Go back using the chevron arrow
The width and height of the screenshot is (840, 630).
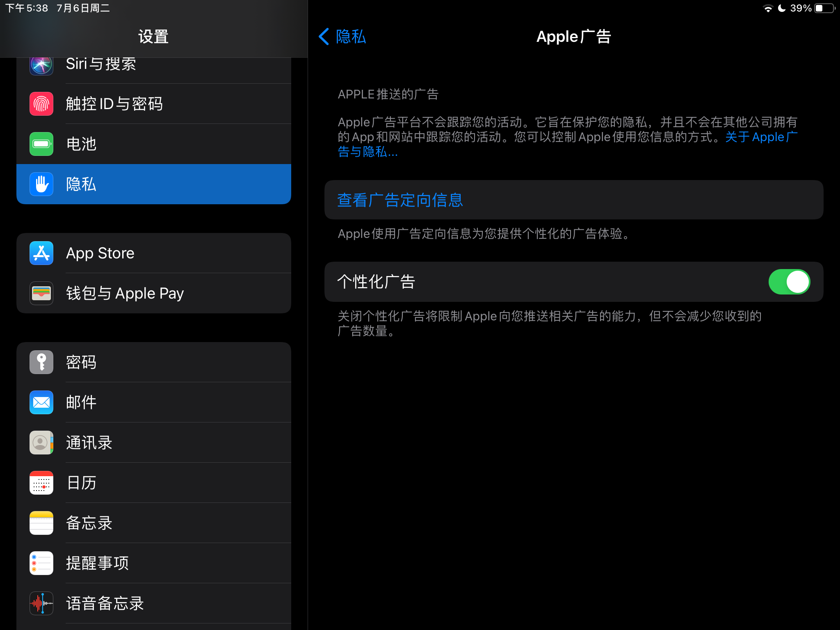[324, 37]
